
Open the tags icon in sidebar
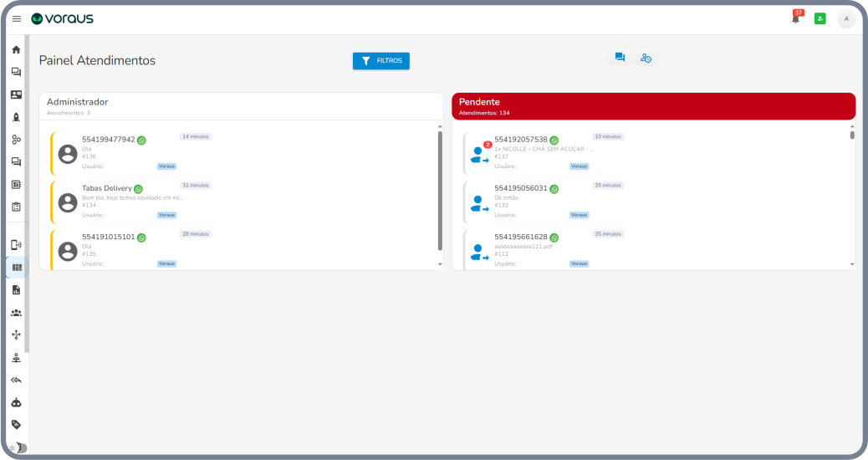click(x=16, y=424)
